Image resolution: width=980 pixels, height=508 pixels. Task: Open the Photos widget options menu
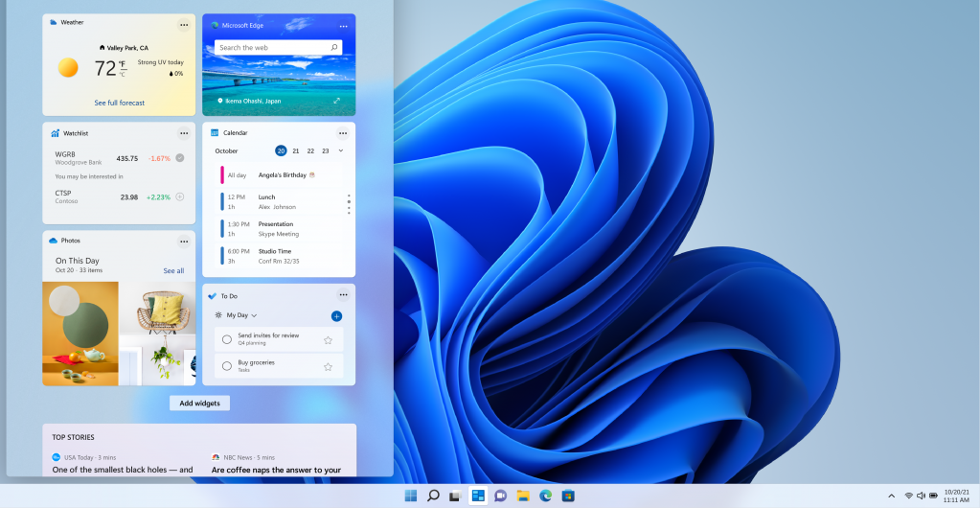pos(184,242)
